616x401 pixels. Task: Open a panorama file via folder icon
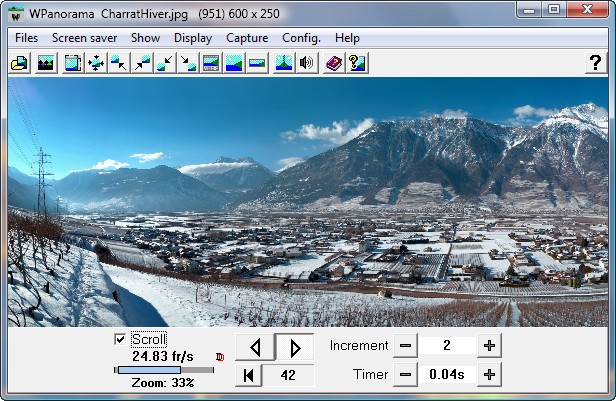point(20,63)
